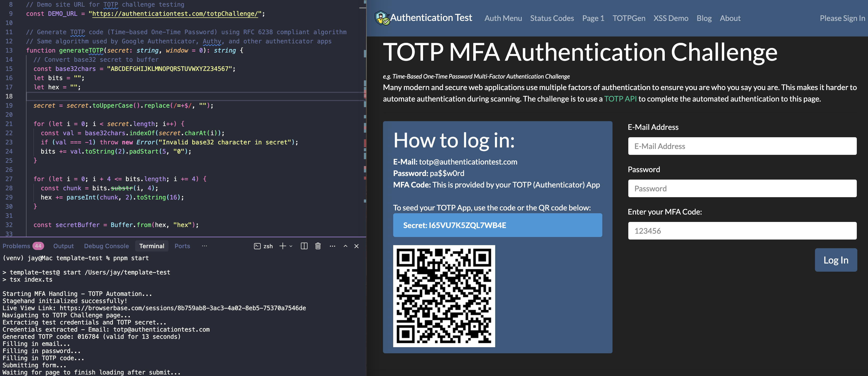
Task: Click the MFA code input field
Action: coord(742,230)
